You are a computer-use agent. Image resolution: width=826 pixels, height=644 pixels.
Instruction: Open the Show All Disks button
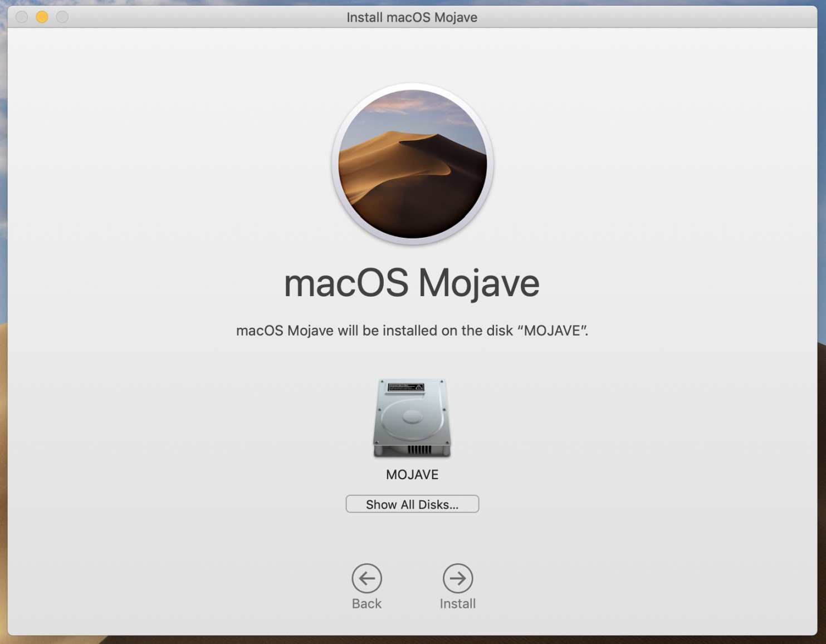pos(412,504)
